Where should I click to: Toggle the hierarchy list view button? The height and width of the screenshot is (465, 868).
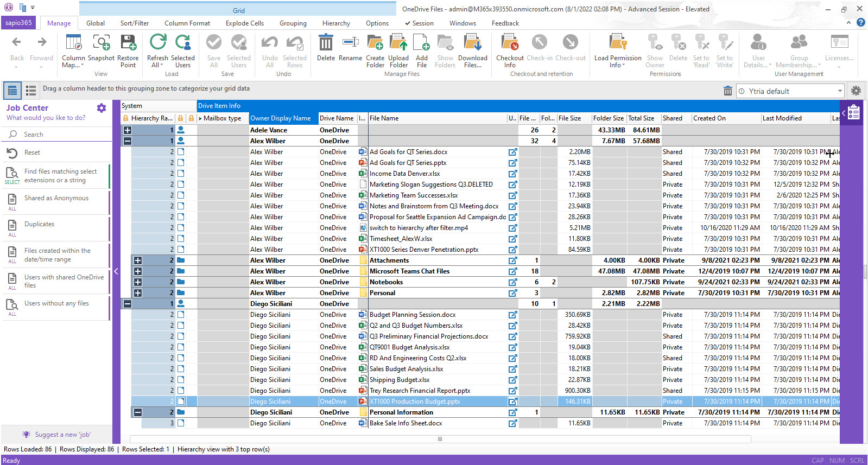click(x=12, y=91)
